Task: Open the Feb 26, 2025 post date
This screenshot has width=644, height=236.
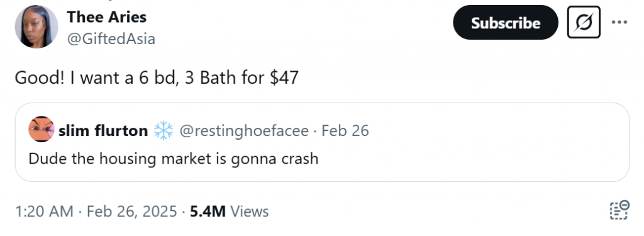Action: coord(132,211)
